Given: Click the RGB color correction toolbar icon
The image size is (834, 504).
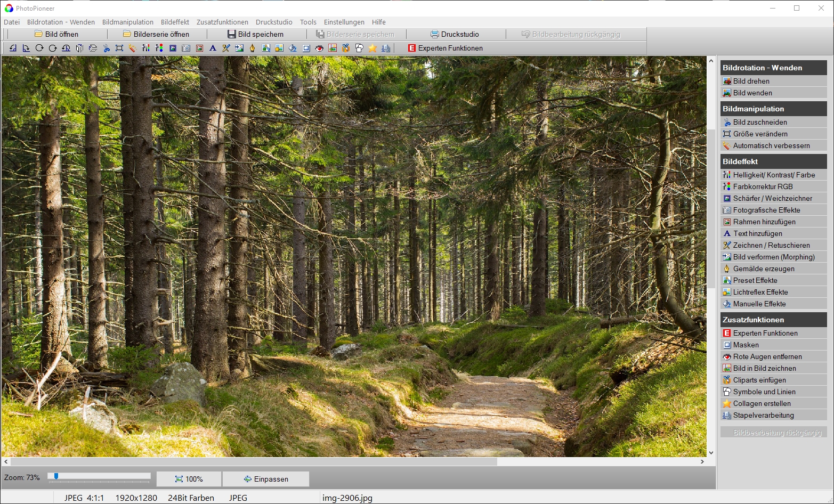Looking at the screenshot, I should 159,48.
